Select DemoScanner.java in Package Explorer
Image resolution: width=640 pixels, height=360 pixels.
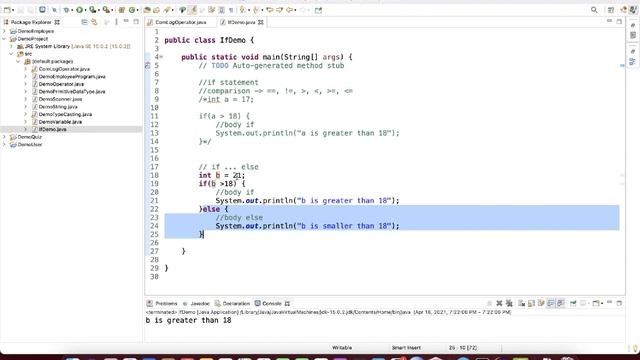(60, 99)
